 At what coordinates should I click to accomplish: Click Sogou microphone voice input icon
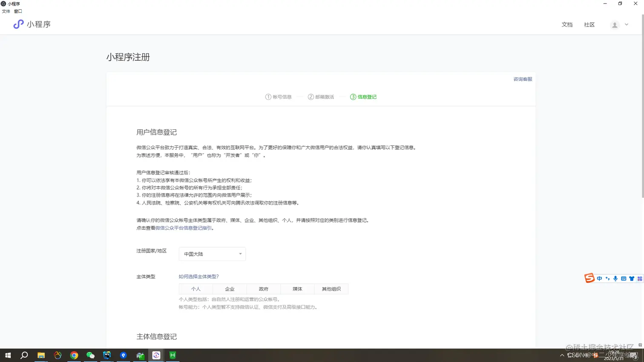(x=615, y=279)
